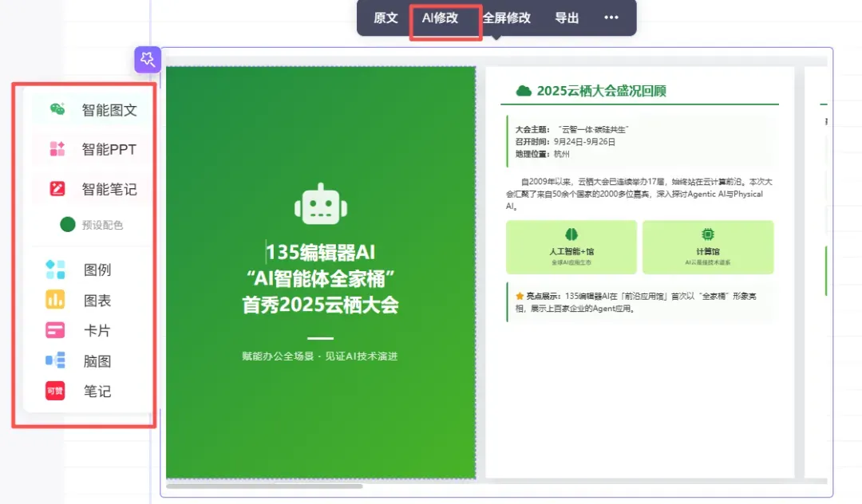
Task: Click the 智能笔记 red pencil icon
Action: tap(57, 189)
